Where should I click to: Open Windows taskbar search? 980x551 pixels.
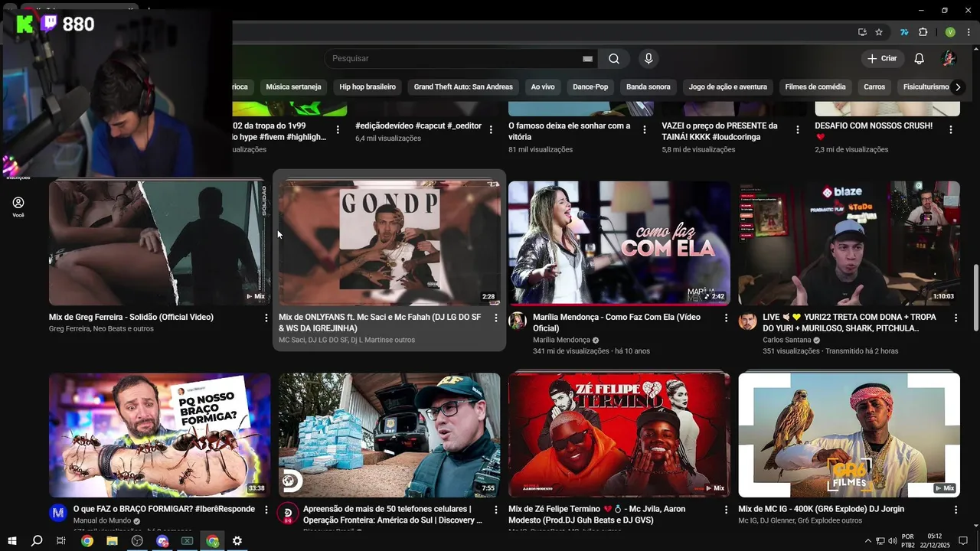(x=36, y=541)
